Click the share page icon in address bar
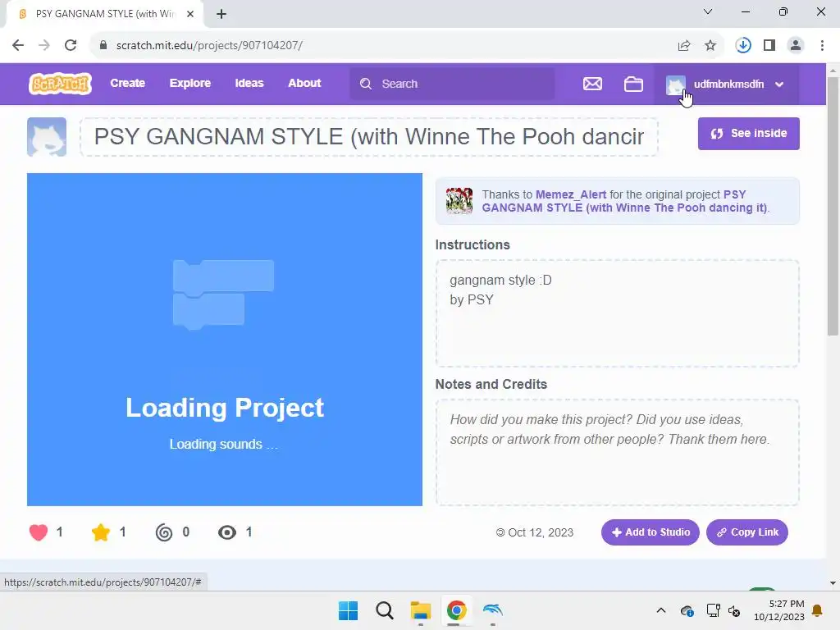840x630 pixels. [x=684, y=46]
